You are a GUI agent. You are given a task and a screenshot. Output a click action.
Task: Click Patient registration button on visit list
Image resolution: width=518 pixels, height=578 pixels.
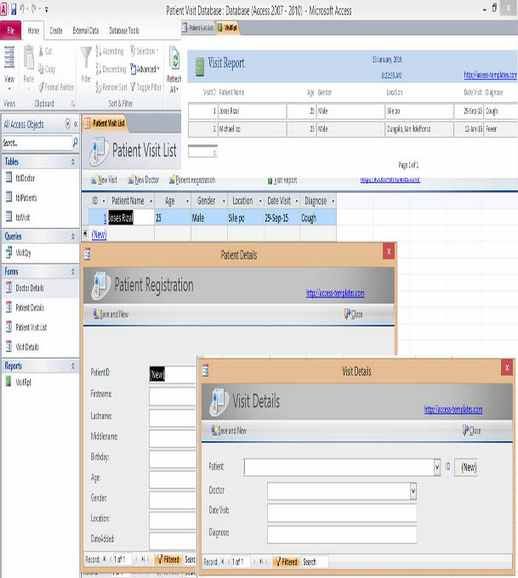(192, 180)
